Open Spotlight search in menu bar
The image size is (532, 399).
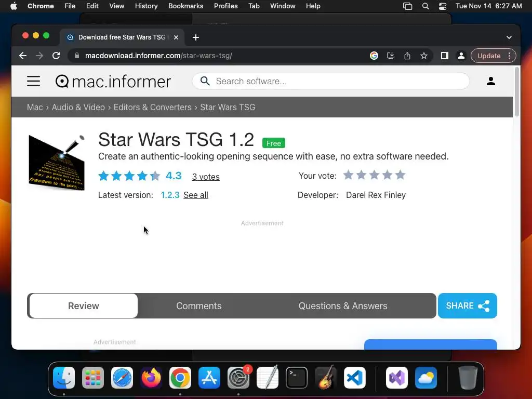point(425,6)
